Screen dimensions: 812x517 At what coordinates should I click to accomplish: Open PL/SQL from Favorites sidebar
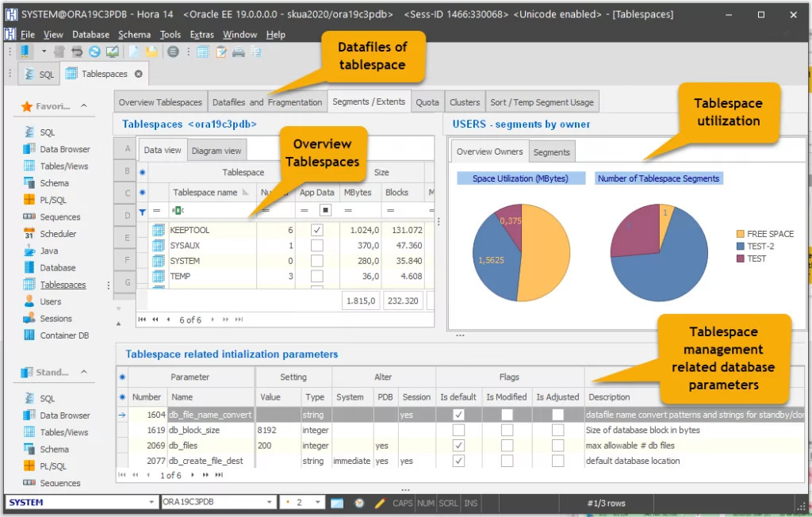(x=53, y=200)
